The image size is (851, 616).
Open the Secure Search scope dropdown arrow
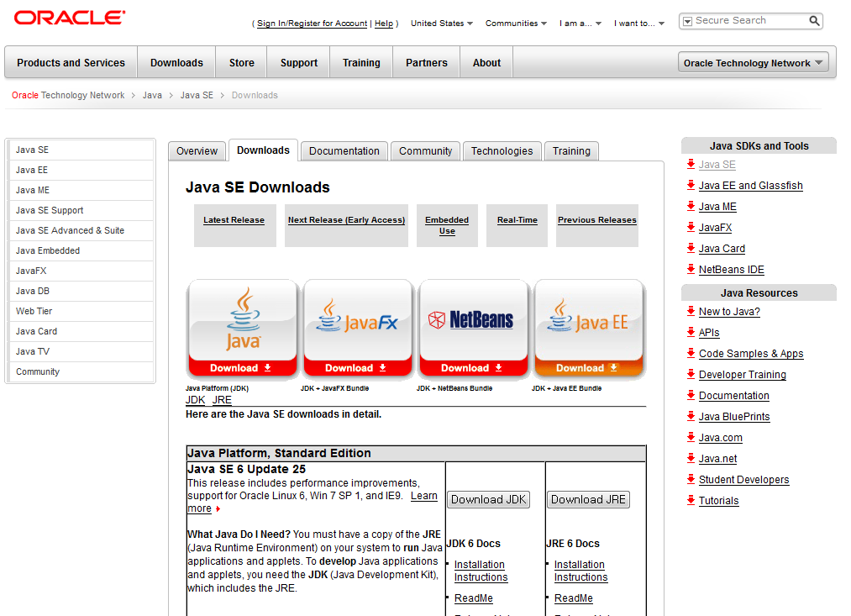click(x=687, y=21)
